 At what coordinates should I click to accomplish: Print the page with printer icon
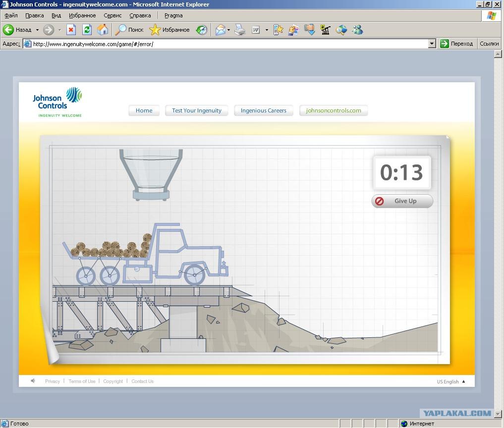coord(240,30)
